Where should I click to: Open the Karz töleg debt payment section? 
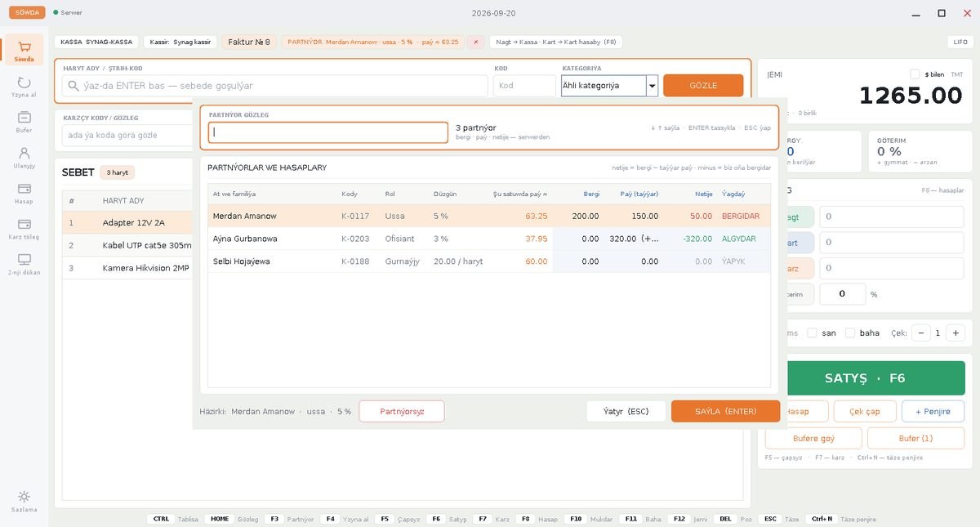[x=24, y=228]
